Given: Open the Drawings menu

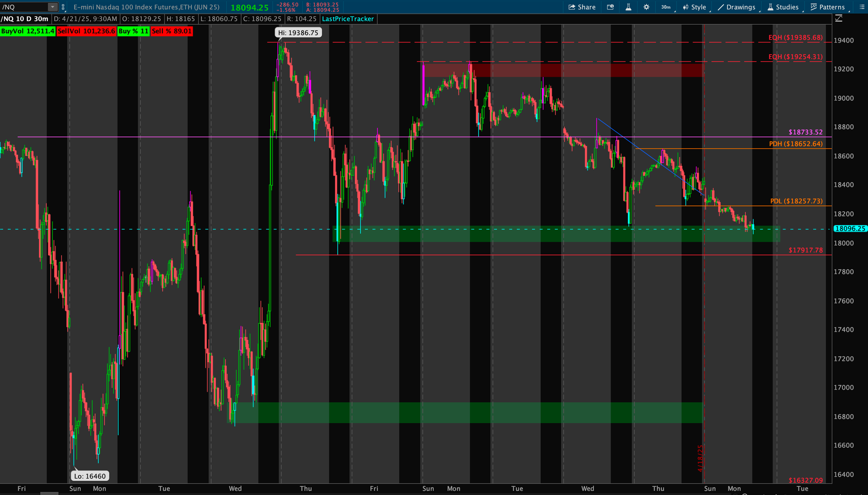Looking at the screenshot, I should coord(736,7).
